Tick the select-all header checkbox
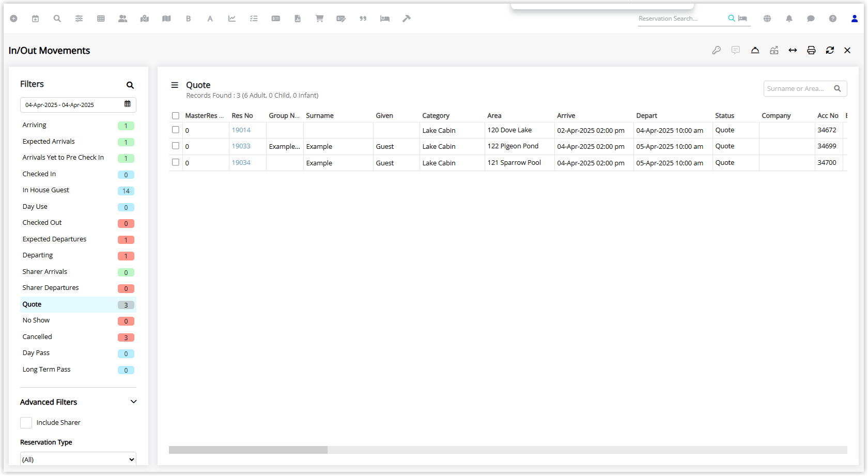 click(x=176, y=116)
